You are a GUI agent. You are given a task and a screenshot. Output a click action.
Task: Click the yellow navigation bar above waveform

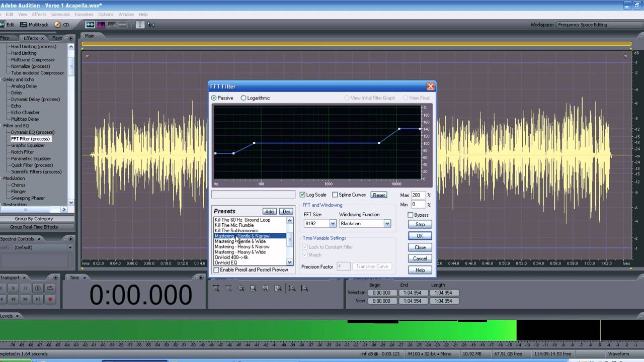coord(356,44)
